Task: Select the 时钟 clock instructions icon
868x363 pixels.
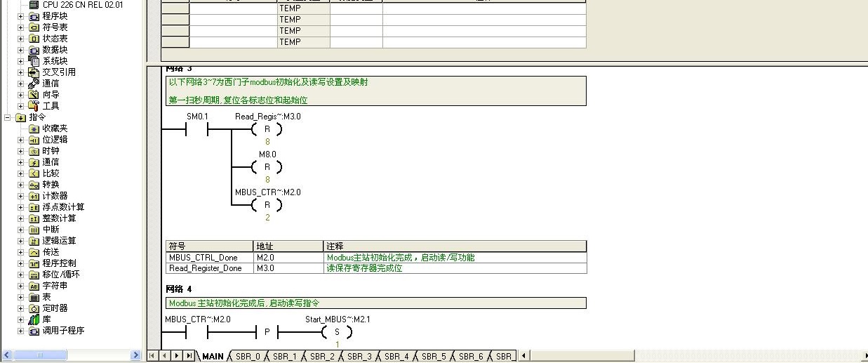Action: [34, 151]
